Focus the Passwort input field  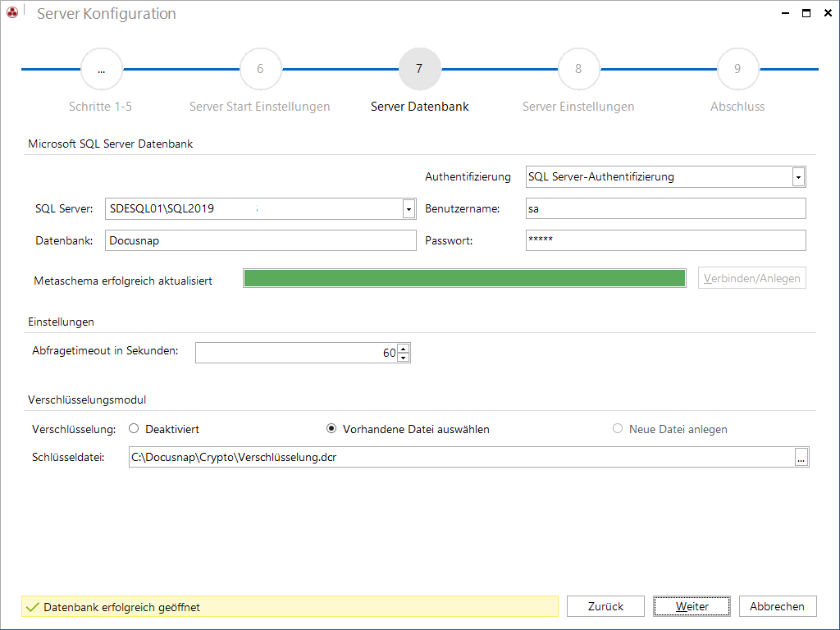coord(666,240)
